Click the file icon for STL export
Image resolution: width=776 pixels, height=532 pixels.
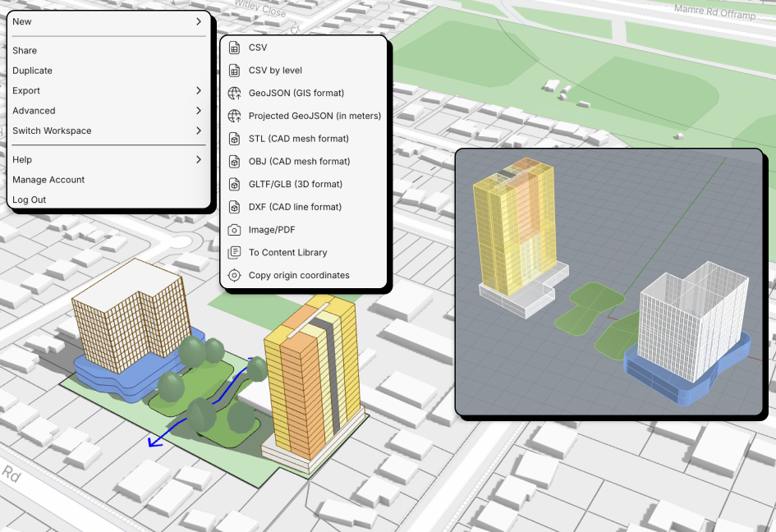234,139
